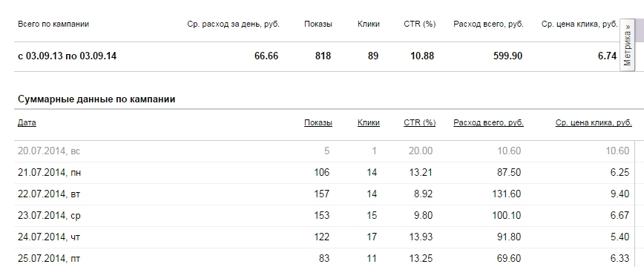
Task: Click total clicks value 89
Action: (x=373, y=56)
